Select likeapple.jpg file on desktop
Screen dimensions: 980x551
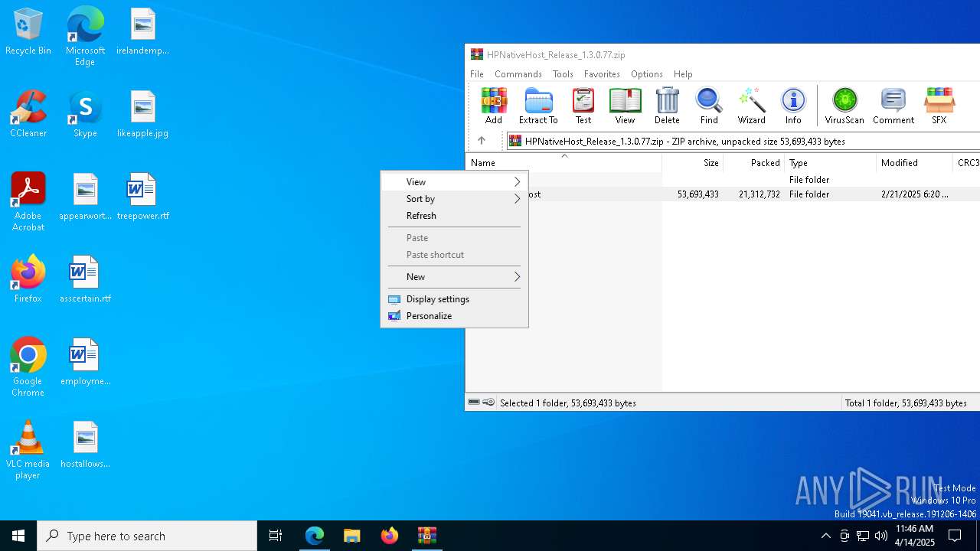142,114
